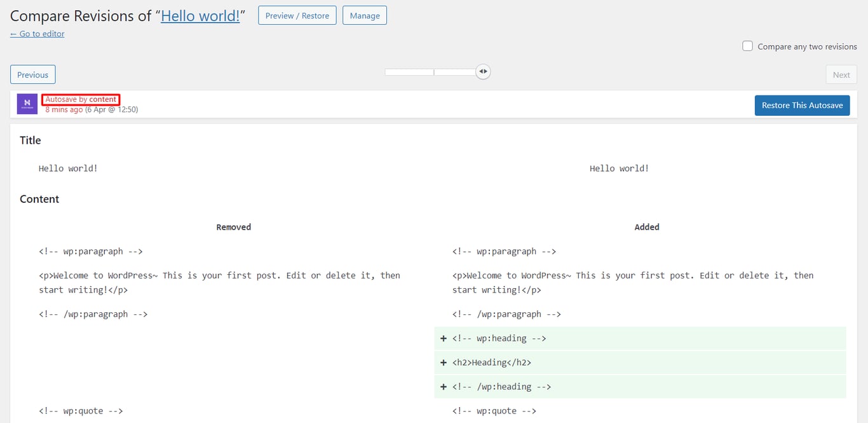Follow the Go to editor link
This screenshot has height=423, width=868.
[37, 34]
